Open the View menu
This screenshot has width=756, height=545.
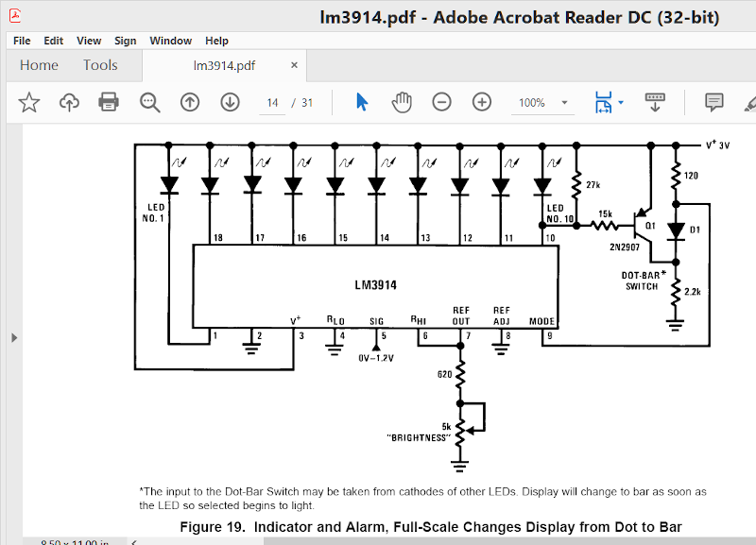[89, 41]
